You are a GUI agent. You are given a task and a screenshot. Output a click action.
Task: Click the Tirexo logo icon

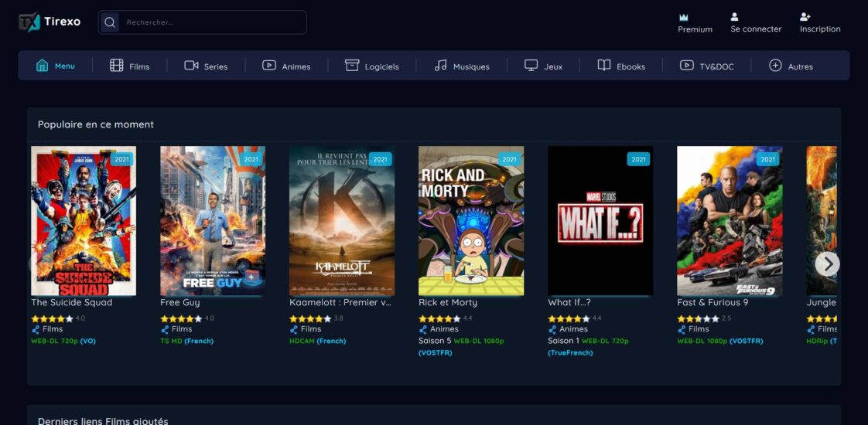29,22
